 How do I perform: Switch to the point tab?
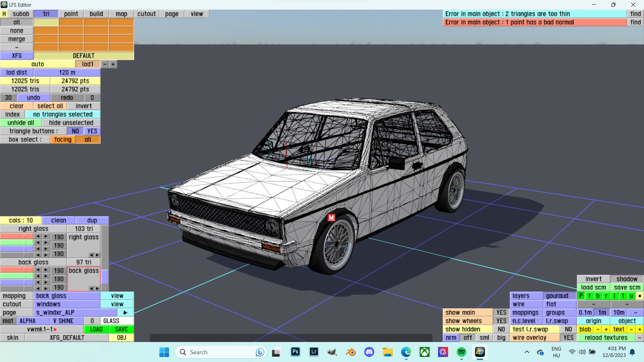point(71,14)
